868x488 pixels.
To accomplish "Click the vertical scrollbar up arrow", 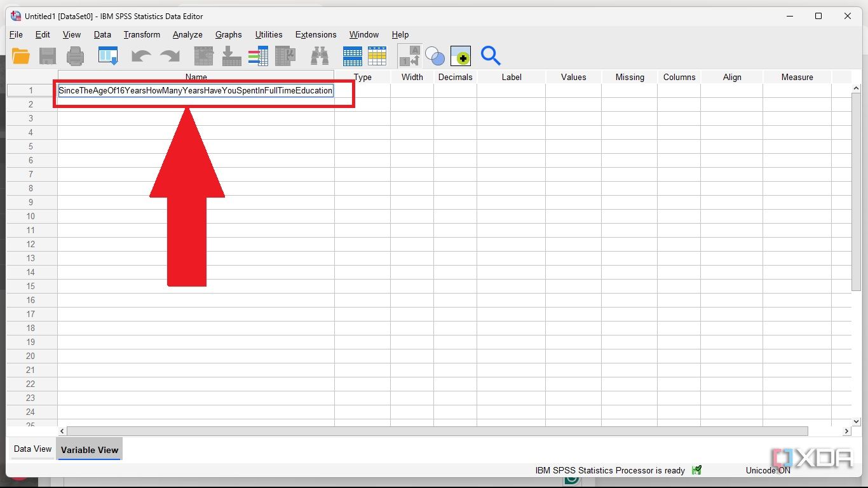I will click(856, 88).
